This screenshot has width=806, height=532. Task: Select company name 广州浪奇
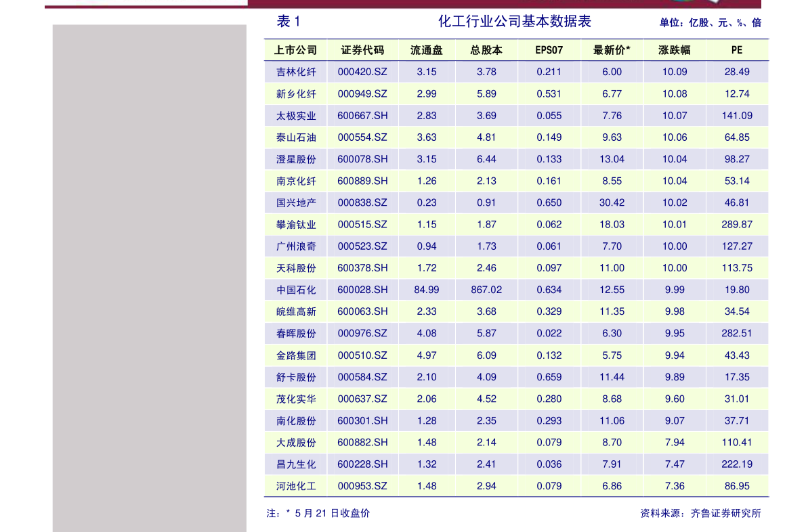click(295, 246)
